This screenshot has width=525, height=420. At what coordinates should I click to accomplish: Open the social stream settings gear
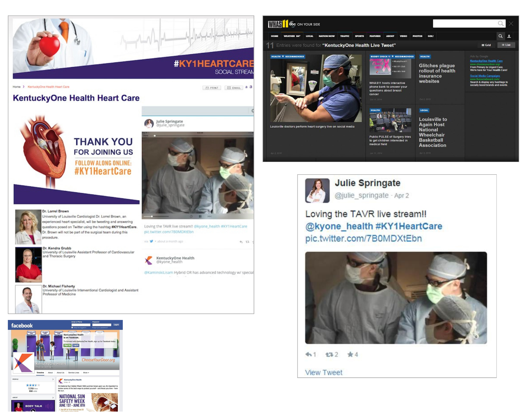click(x=252, y=111)
